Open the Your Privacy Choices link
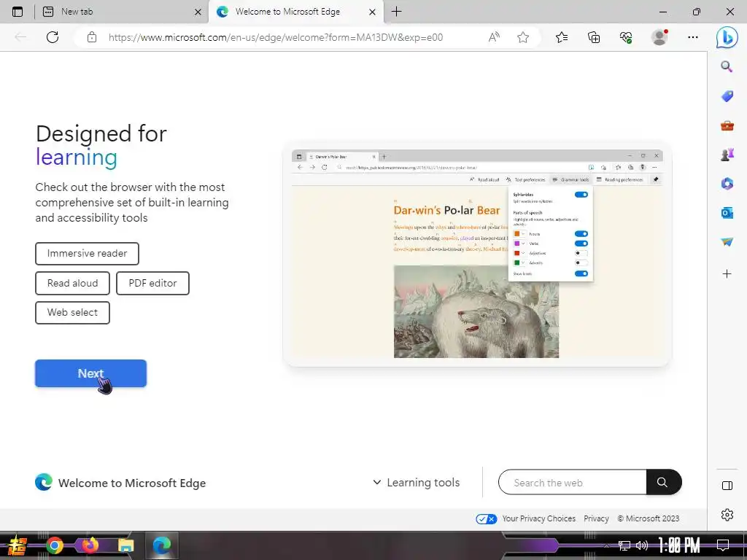Viewport: 747px width, 560px height. click(x=538, y=518)
